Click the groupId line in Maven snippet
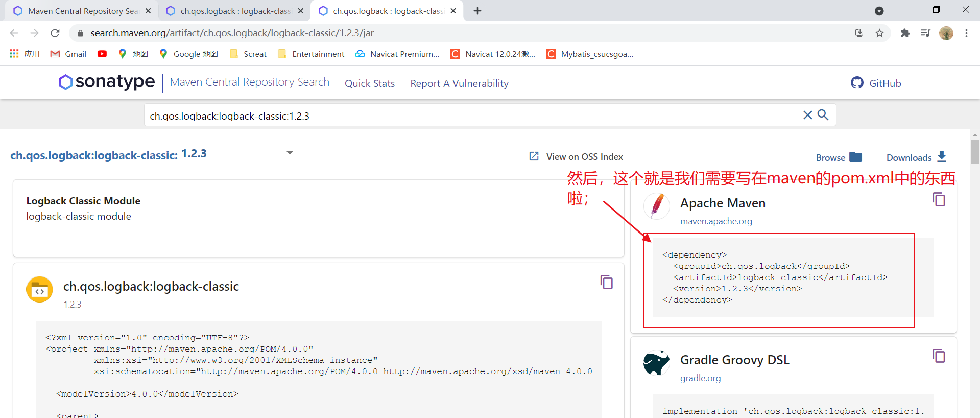This screenshot has height=418, width=980. [x=761, y=266]
